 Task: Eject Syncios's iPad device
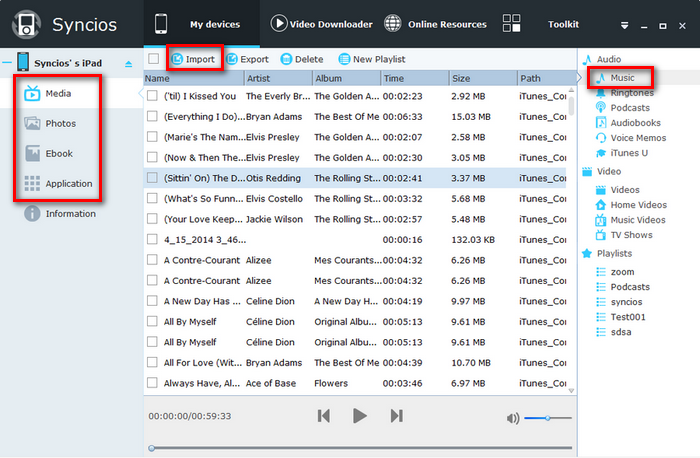[129, 64]
